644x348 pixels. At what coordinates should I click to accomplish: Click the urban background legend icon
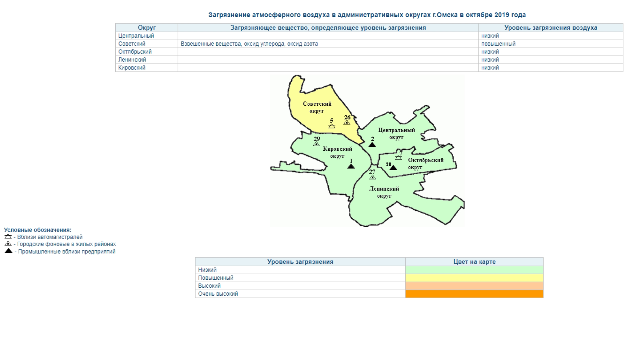(x=8, y=244)
